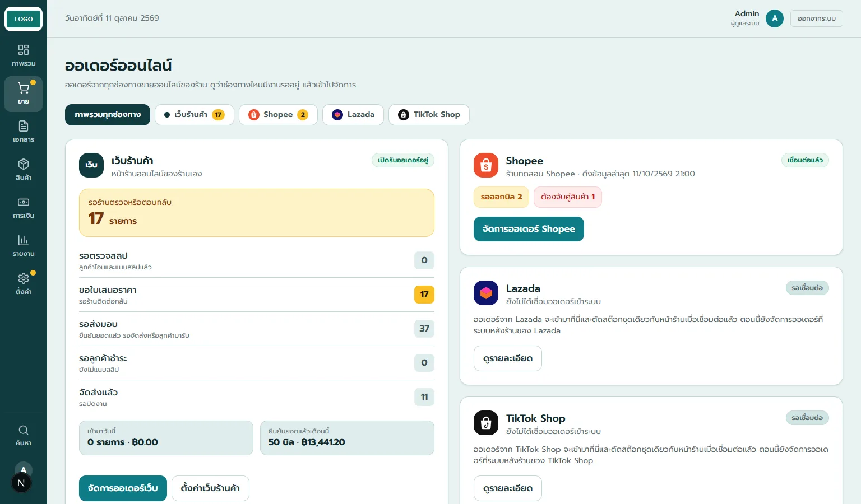Select the เว็บร้านค้า channel tab
Image resolution: width=861 pixels, height=504 pixels.
point(195,115)
